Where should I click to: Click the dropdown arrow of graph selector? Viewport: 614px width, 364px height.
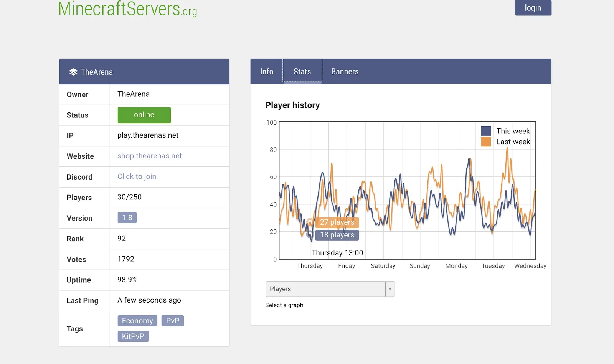390,289
